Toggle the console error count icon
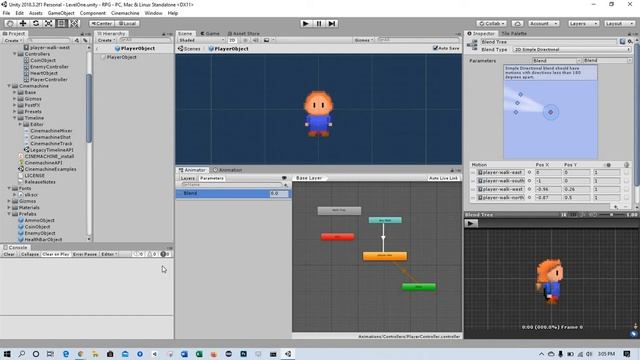This screenshot has width=640, height=360. [x=165, y=254]
